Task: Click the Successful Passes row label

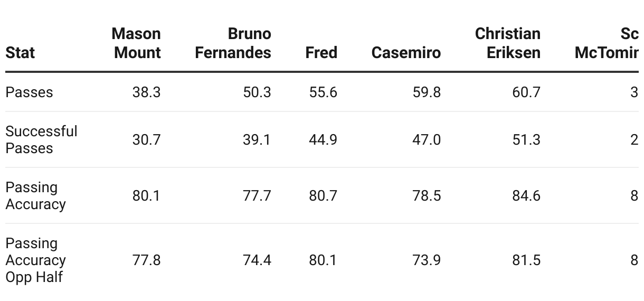Action: 41,140
